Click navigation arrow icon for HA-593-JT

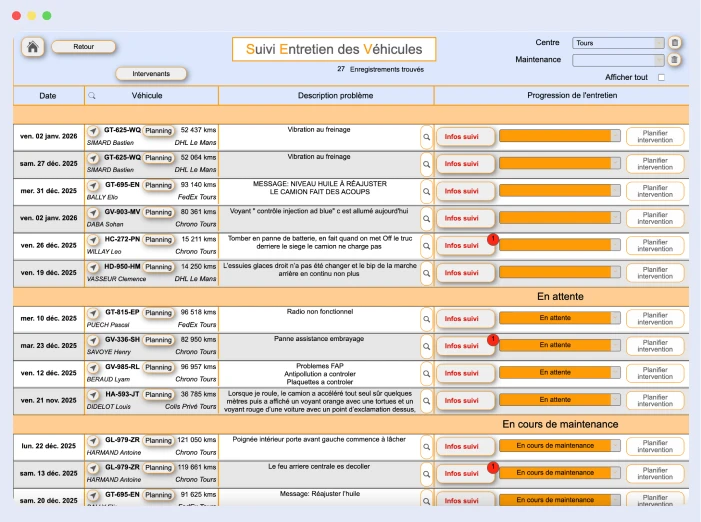click(93, 395)
